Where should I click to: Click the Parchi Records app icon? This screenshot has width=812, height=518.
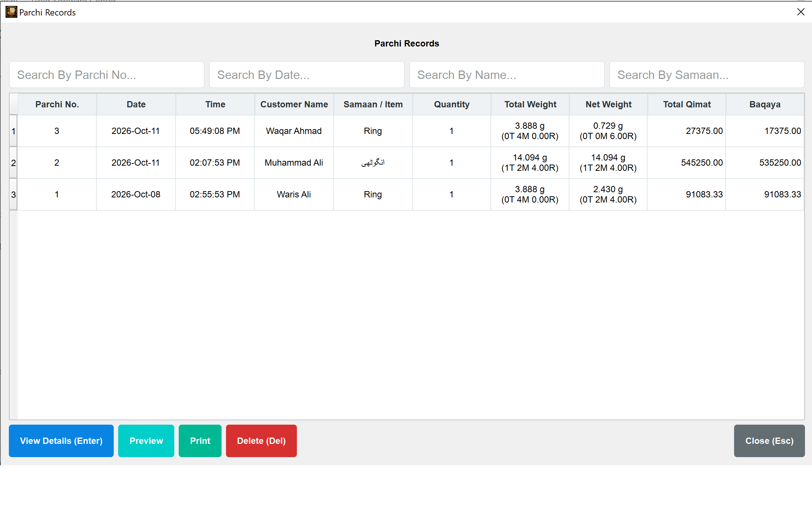[11, 12]
